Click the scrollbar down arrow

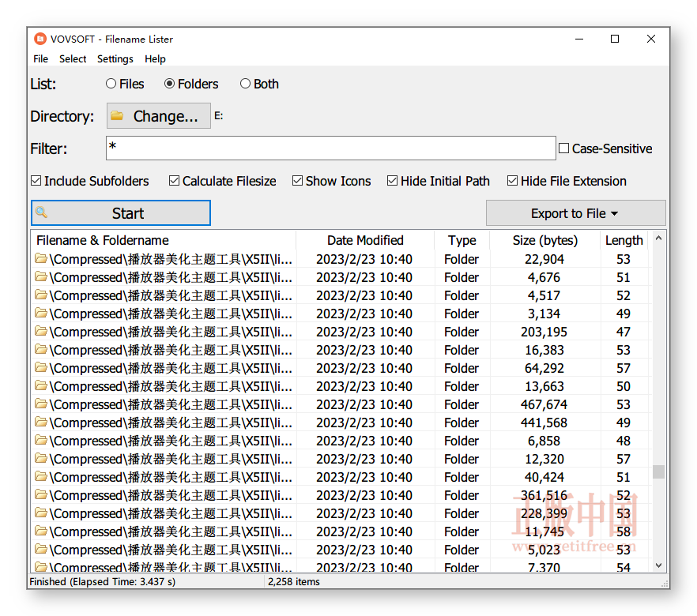click(x=659, y=565)
